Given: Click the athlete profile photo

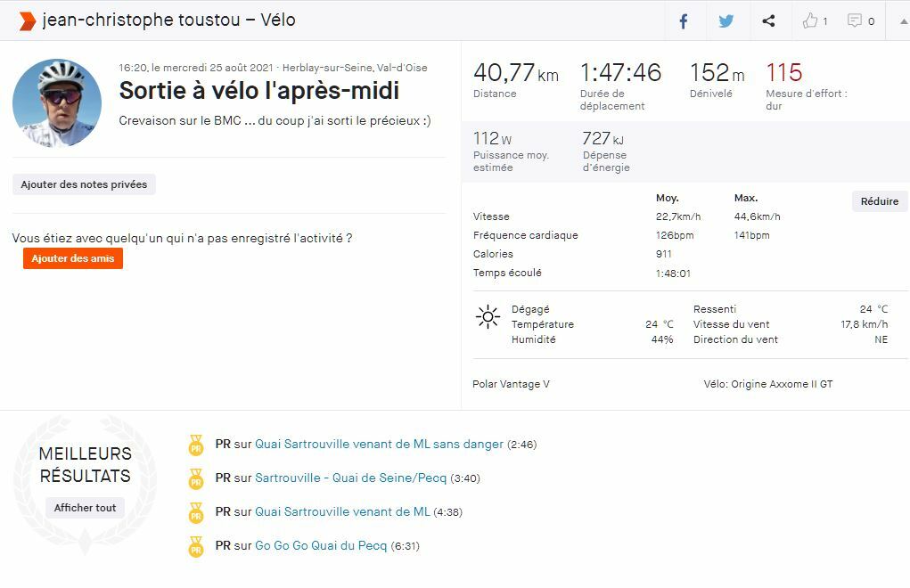Looking at the screenshot, I should (57, 103).
